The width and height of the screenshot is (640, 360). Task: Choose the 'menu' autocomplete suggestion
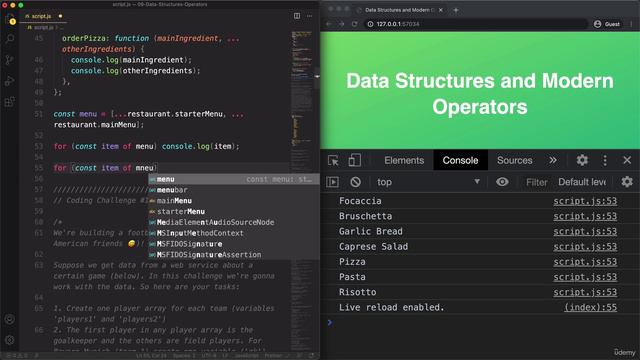[233, 179]
